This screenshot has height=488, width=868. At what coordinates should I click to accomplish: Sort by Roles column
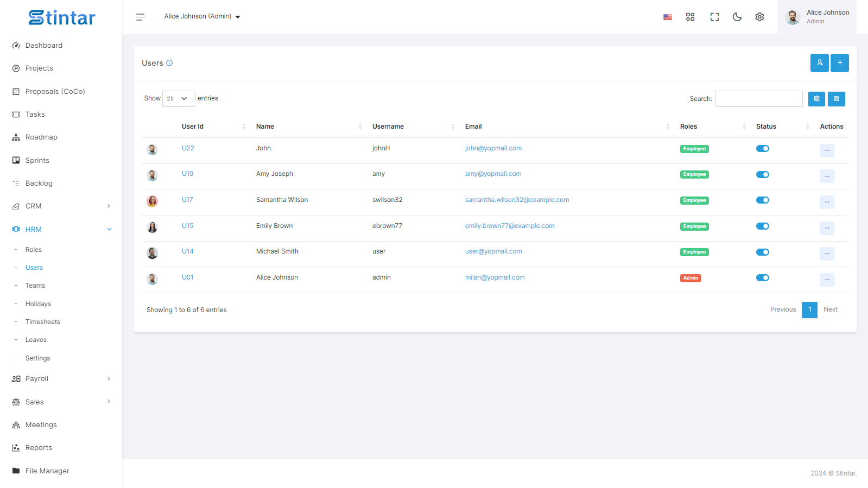(x=713, y=126)
